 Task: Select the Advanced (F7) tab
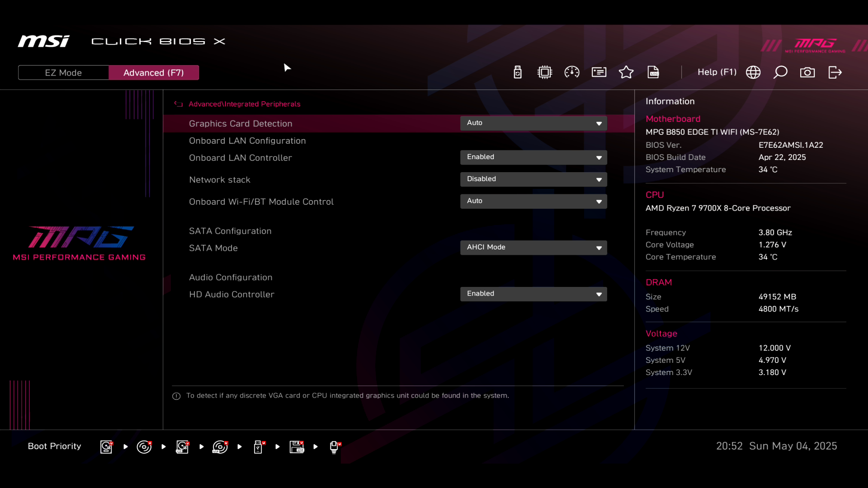coord(154,73)
